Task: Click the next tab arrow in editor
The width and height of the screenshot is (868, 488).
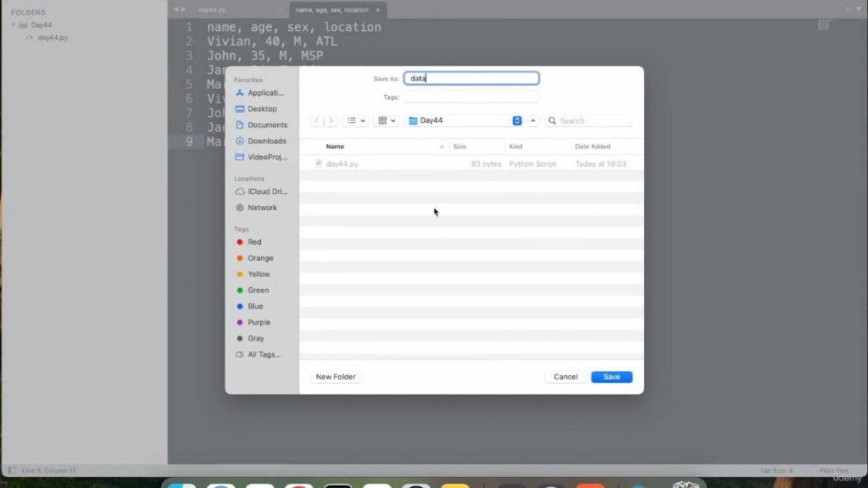Action: point(184,9)
